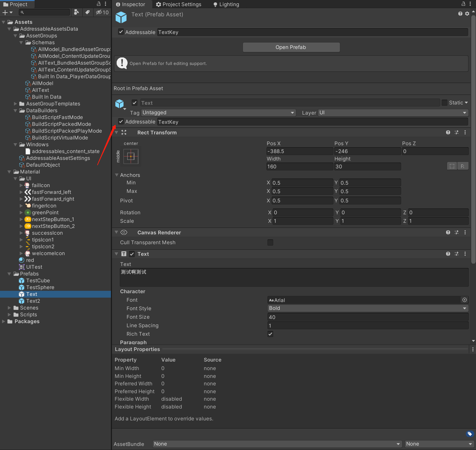Screen dimensions: 476x450
Task: Select the BuildScriptFastMode asset
Action: tap(57, 117)
